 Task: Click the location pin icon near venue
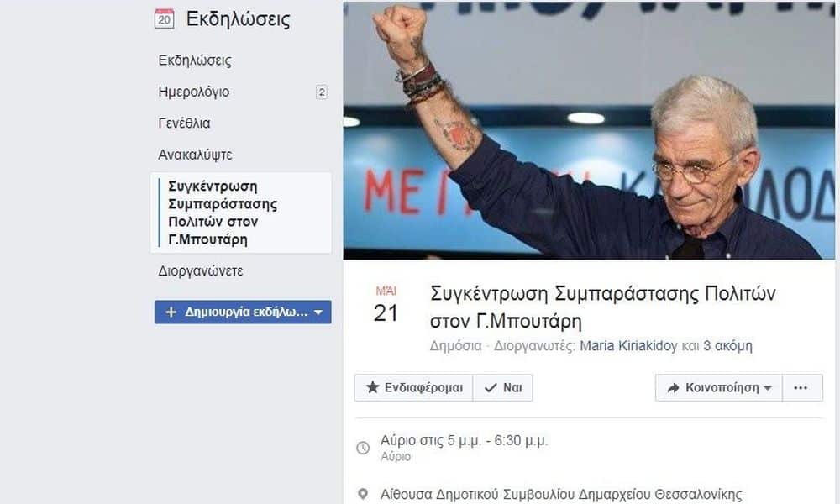click(x=363, y=494)
